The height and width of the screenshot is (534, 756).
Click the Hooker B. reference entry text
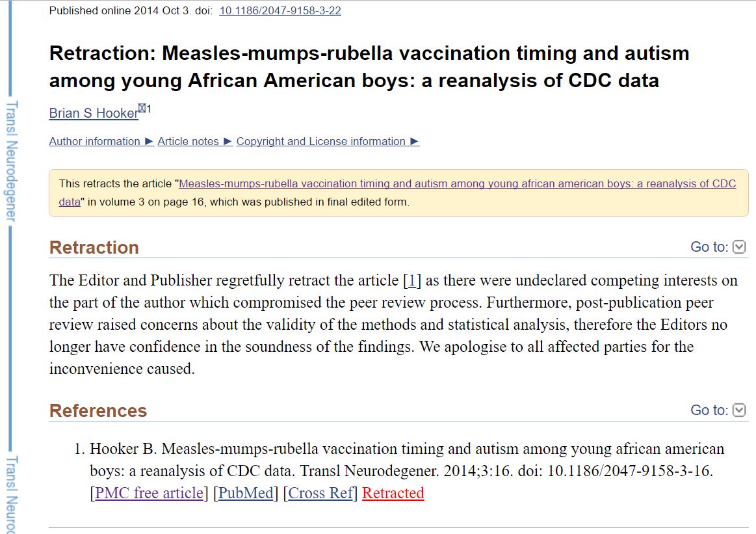click(406, 459)
